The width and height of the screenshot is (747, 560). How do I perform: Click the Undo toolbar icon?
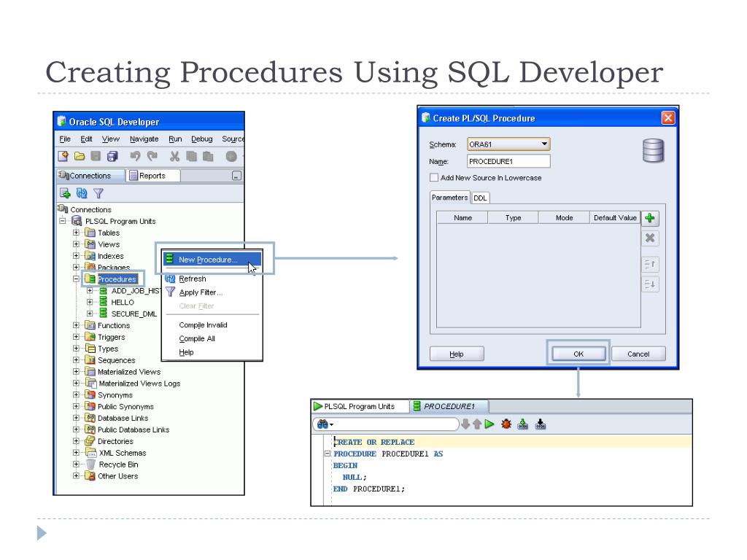click(x=135, y=156)
